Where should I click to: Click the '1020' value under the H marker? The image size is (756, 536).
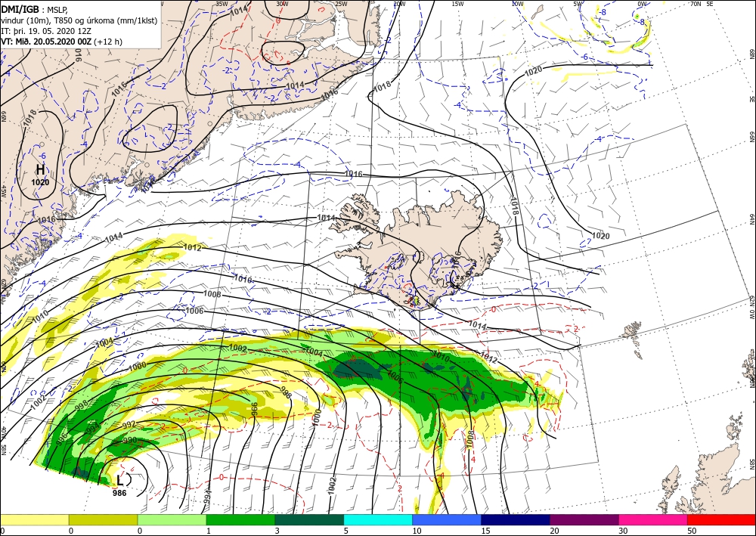tap(41, 182)
